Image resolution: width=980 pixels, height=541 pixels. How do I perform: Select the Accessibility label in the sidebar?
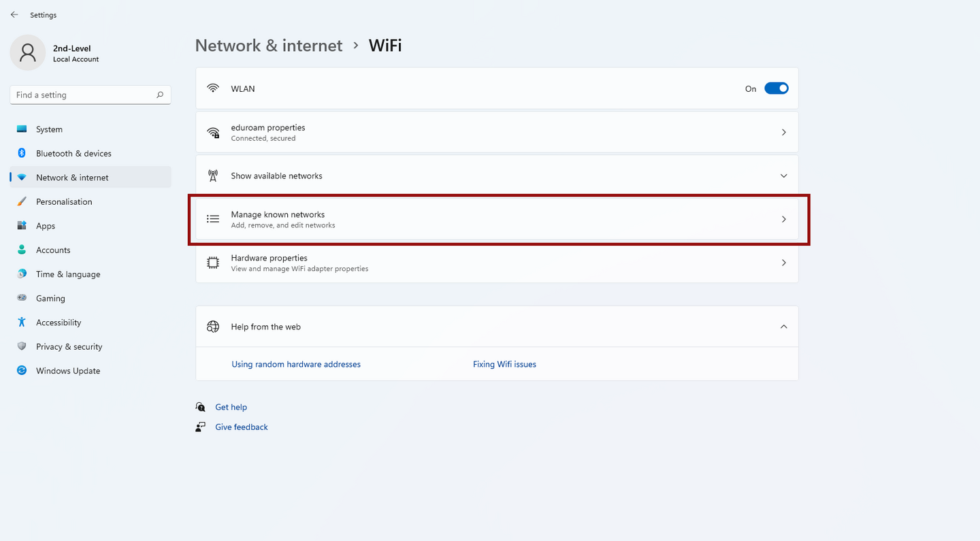click(x=59, y=323)
